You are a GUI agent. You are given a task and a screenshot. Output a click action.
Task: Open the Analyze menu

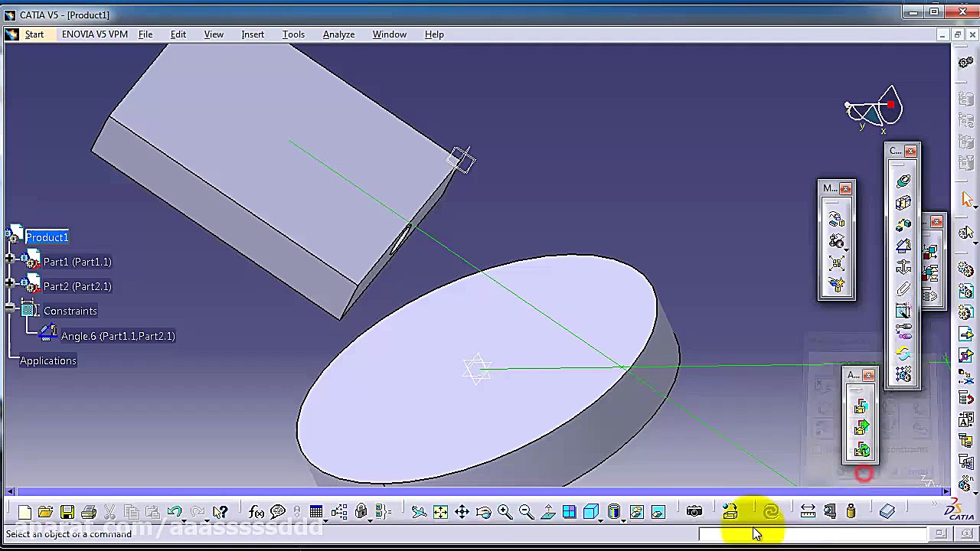(338, 34)
